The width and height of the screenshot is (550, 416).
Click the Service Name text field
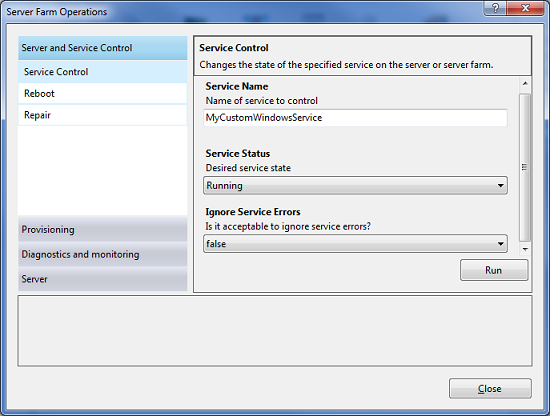click(x=355, y=118)
